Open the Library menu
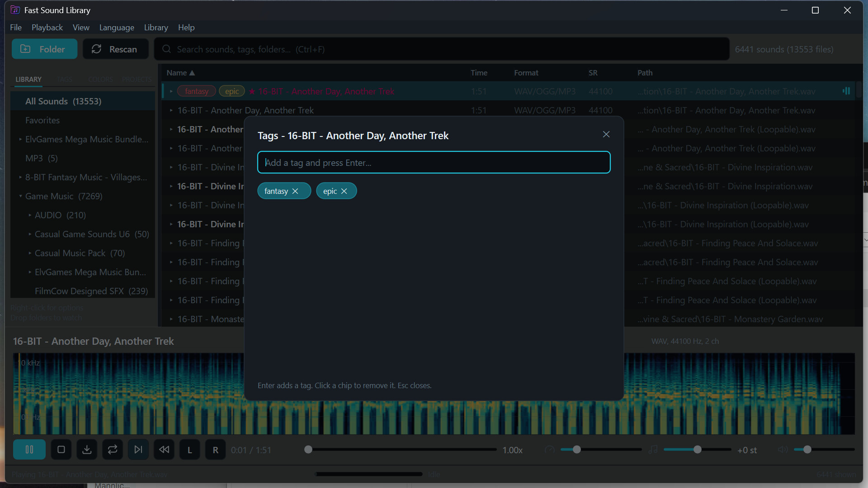This screenshot has width=868, height=488. (x=156, y=28)
